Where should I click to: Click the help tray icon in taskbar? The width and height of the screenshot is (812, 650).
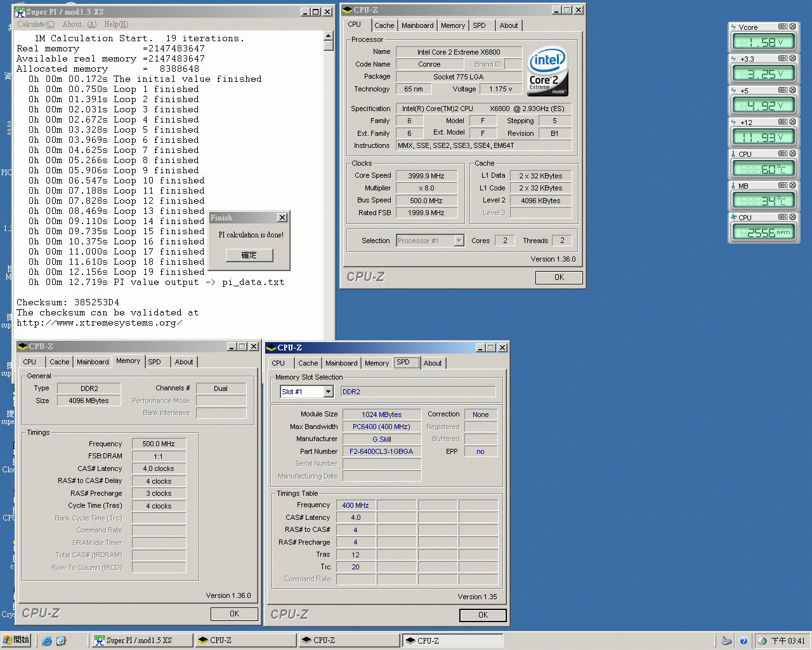(743, 641)
